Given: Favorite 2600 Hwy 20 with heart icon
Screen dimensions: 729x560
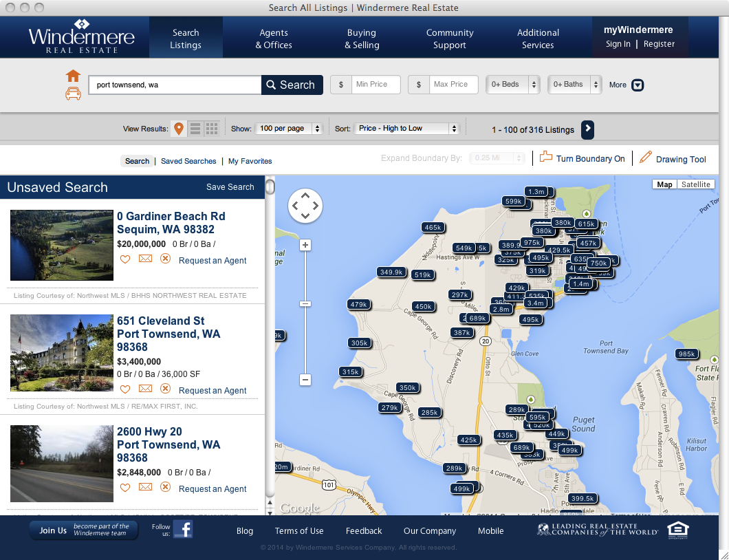Looking at the screenshot, I should coord(125,488).
